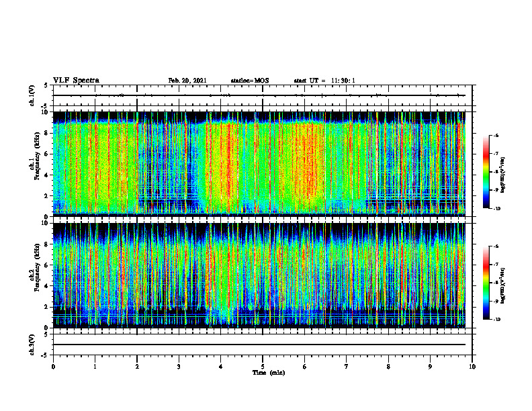
Task: Click the "ch.1(V)" axis label of the top waveform
Action: coord(32,95)
